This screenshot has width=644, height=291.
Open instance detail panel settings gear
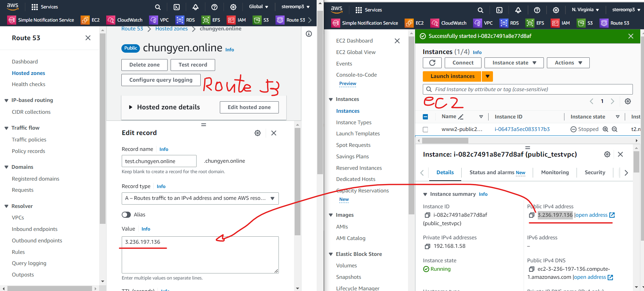coord(607,154)
